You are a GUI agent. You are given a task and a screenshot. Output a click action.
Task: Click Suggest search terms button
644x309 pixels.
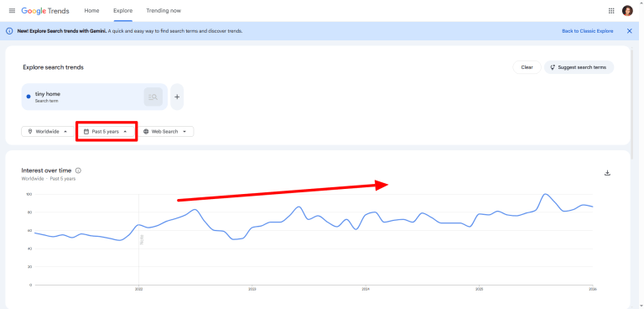click(x=579, y=67)
